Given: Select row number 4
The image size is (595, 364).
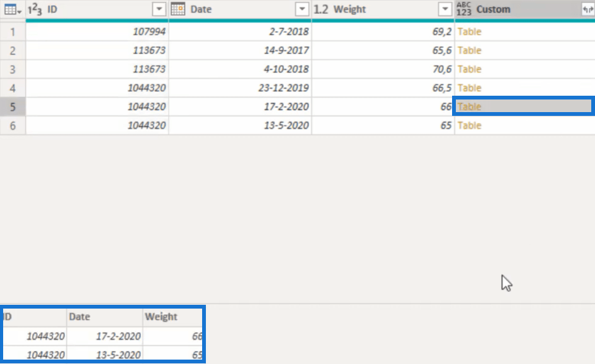Looking at the screenshot, I should point(13,88).
